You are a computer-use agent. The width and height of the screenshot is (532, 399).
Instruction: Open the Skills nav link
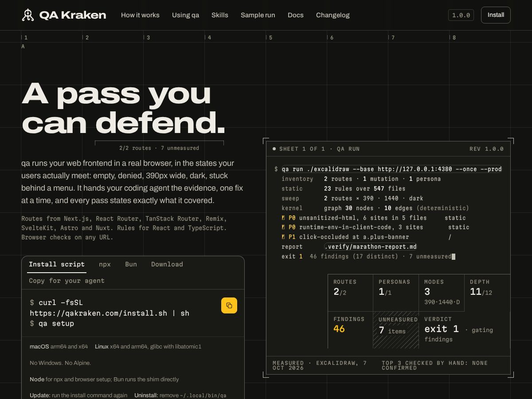(x=220, y=15)
